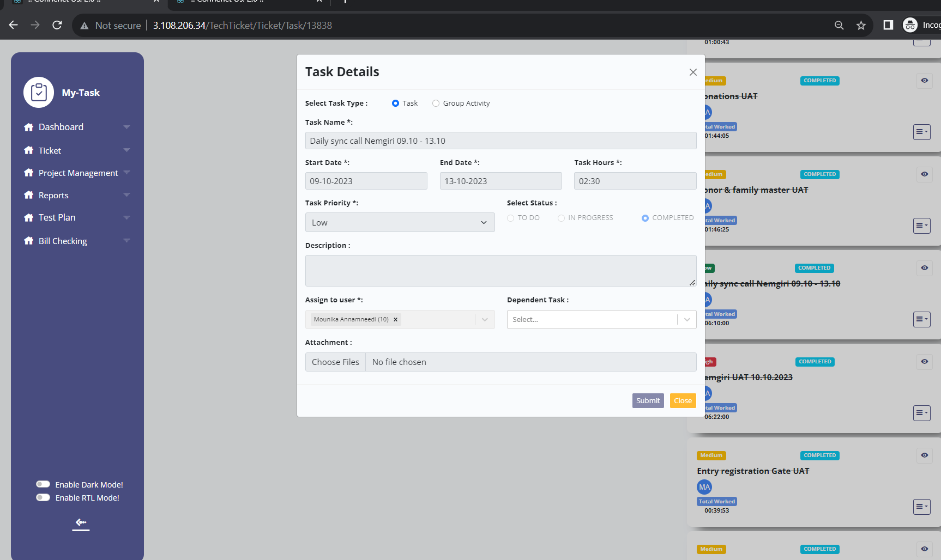Click the Description text area
The height and width of the screenshot is (560, 941).
click(501, 271)
